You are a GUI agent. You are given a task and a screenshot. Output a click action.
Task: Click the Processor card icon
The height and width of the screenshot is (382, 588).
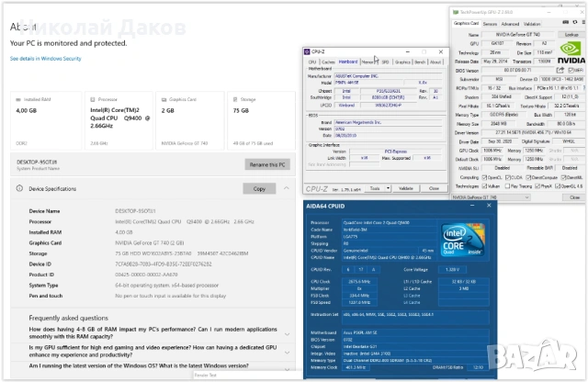point(93,100)
